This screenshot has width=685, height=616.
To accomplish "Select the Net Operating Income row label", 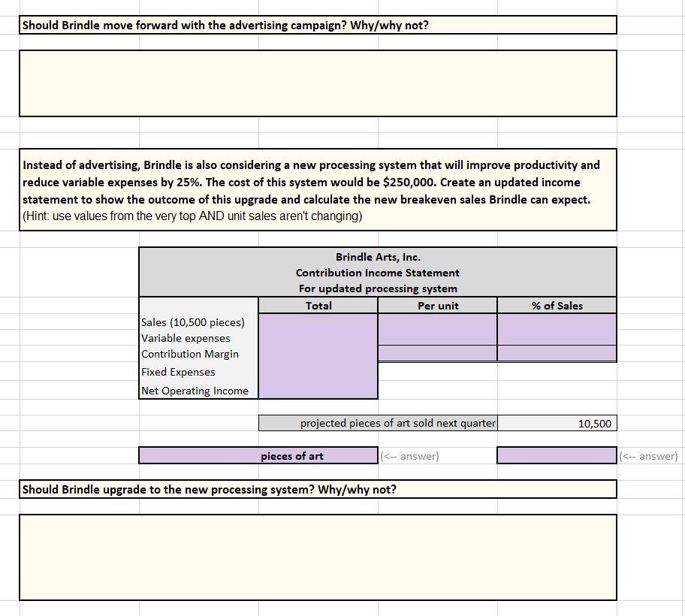I will pyautogui.click(x=194, y=390).
